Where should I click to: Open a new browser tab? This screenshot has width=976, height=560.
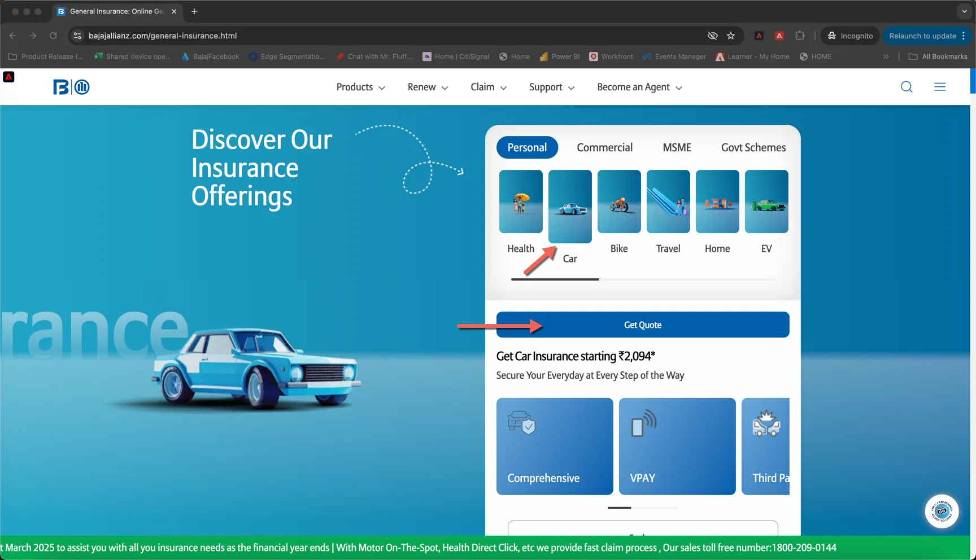[194, 11]
